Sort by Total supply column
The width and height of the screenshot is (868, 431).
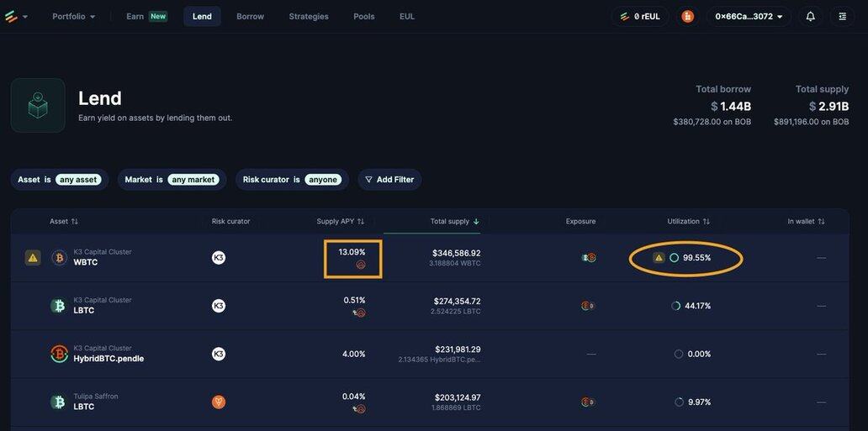(455, 221)
